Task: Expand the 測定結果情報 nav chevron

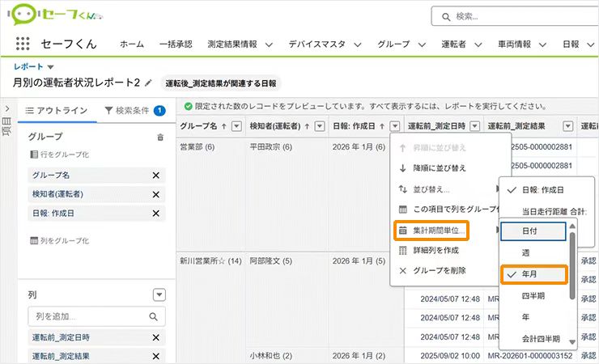Action: pos(269,44)
